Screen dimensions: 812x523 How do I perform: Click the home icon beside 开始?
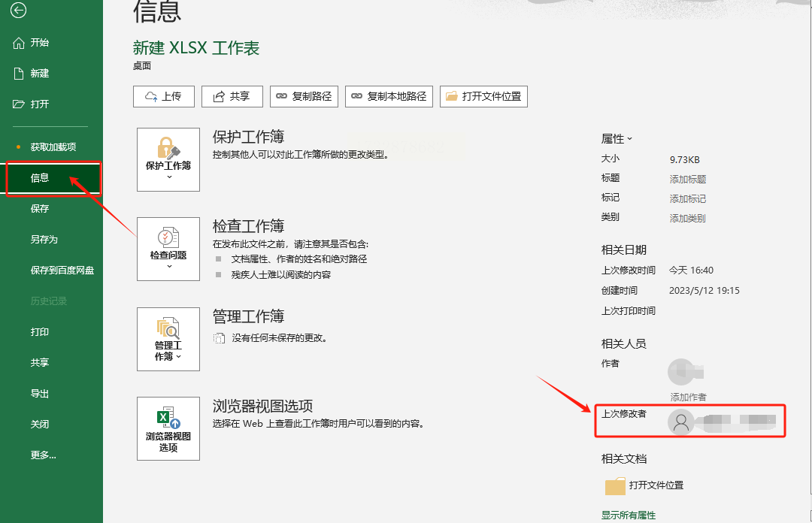19,43
